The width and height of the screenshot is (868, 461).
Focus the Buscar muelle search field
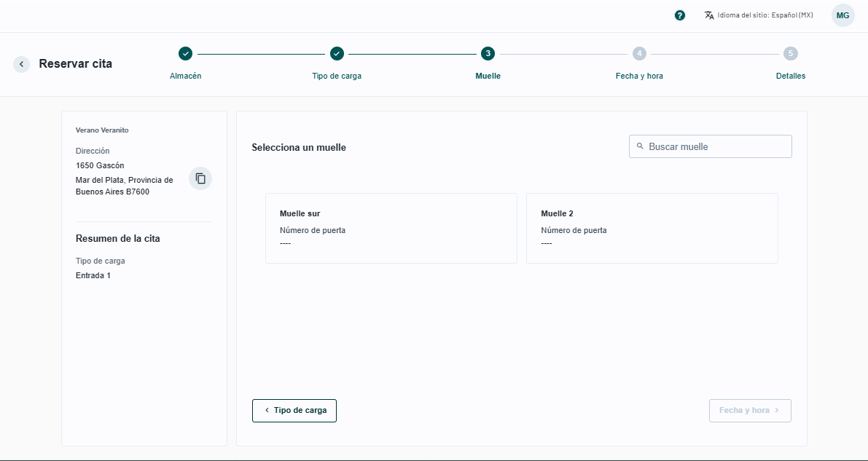(711, 146)
